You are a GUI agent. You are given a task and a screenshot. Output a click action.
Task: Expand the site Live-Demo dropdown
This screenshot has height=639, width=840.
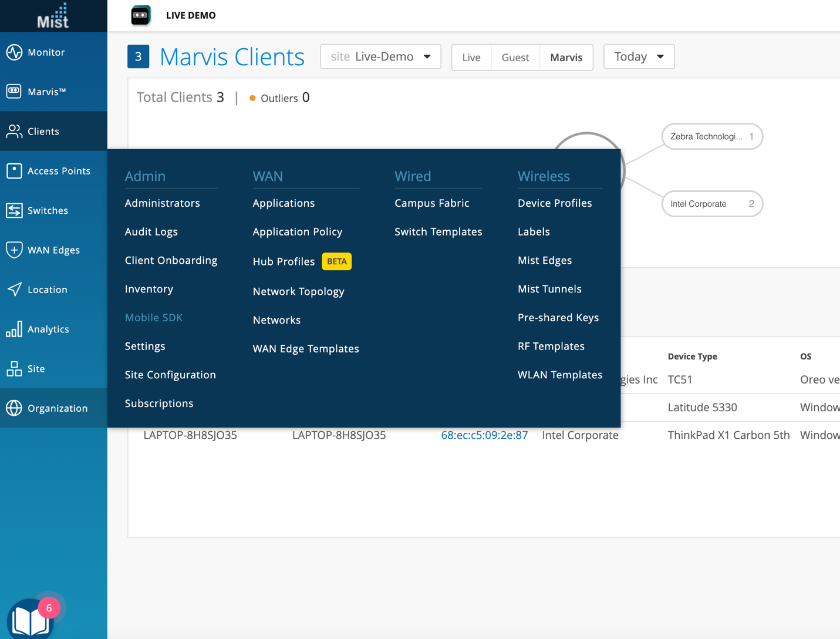tap(380, 57)
